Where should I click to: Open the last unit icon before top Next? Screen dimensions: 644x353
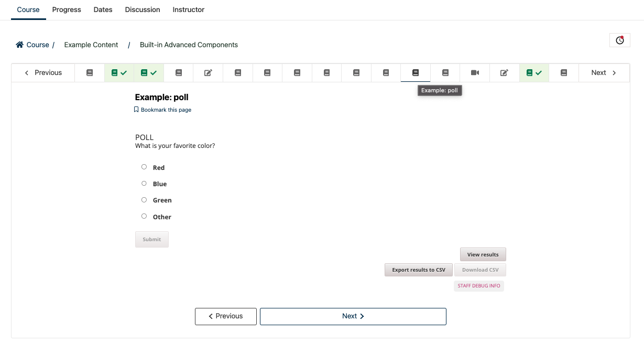click(x=564, y=73)
